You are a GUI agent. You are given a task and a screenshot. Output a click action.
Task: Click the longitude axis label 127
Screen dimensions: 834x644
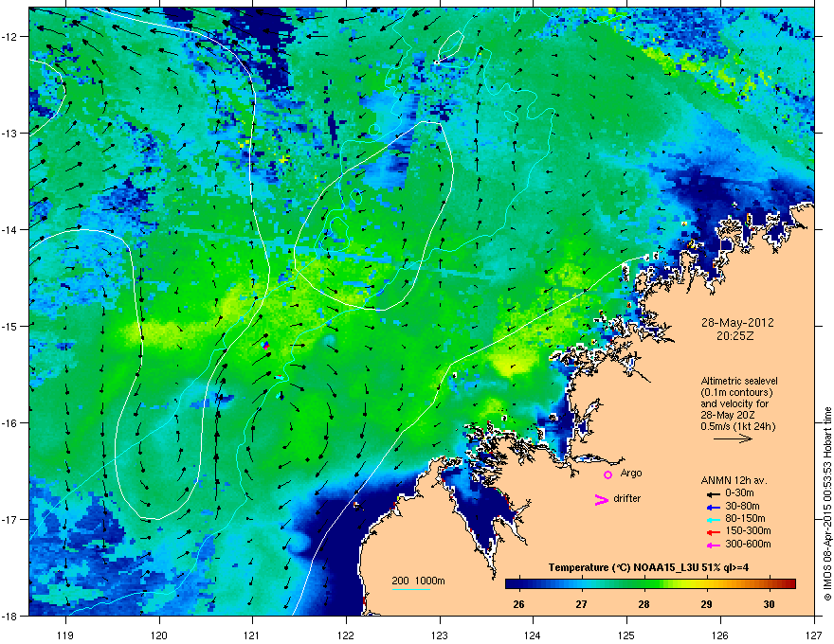(x=814, y=635)
